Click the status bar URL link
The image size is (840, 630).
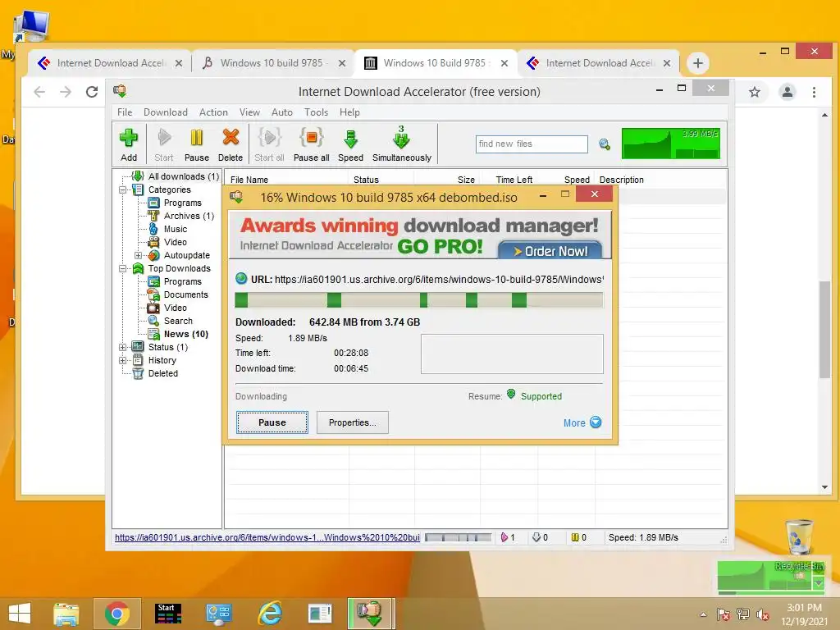coord(267,537)
